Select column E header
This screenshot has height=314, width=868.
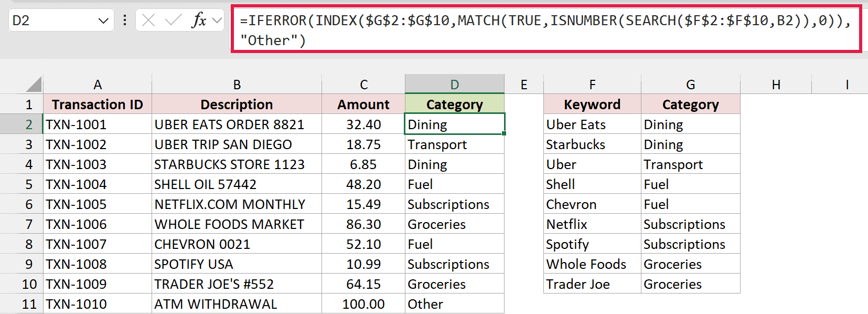[x=524, y=85]
